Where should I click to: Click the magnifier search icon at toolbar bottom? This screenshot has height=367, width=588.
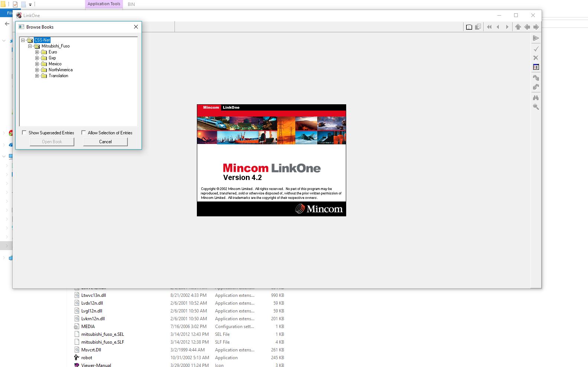point(536,107)
